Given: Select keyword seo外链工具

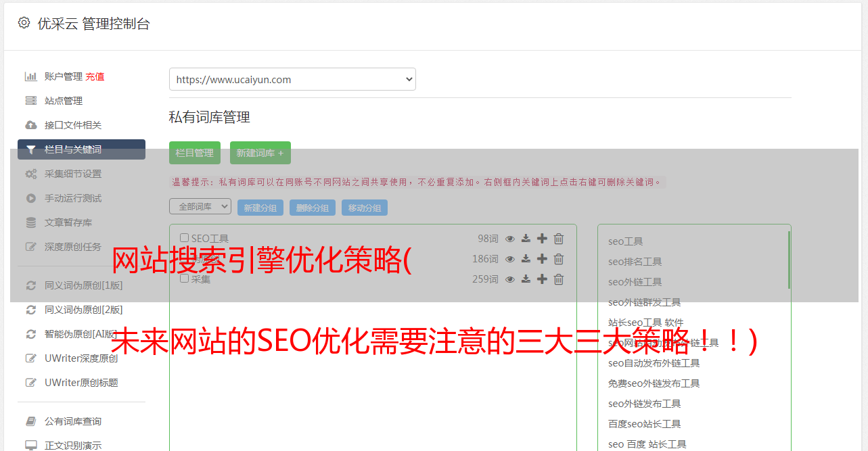Looking at the screenshot, I should (635, 282).
